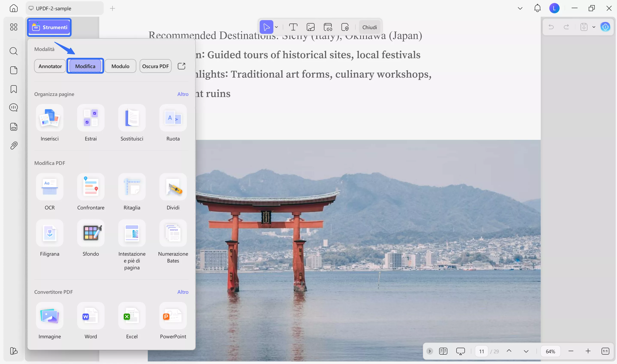Select the Text editing tool in the toolbar
The height and width of the screenshot is (364, 617).
[293, 27]
